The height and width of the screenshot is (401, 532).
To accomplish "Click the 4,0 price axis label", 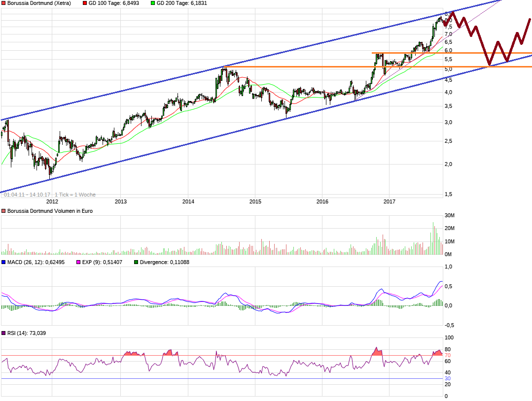I will click(x=448, y=92).
